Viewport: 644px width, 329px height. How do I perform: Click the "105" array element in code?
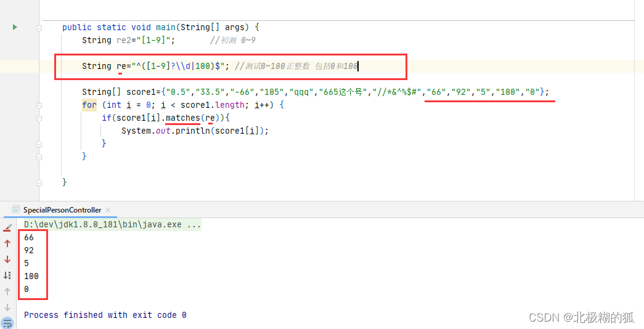click(272, 92)
